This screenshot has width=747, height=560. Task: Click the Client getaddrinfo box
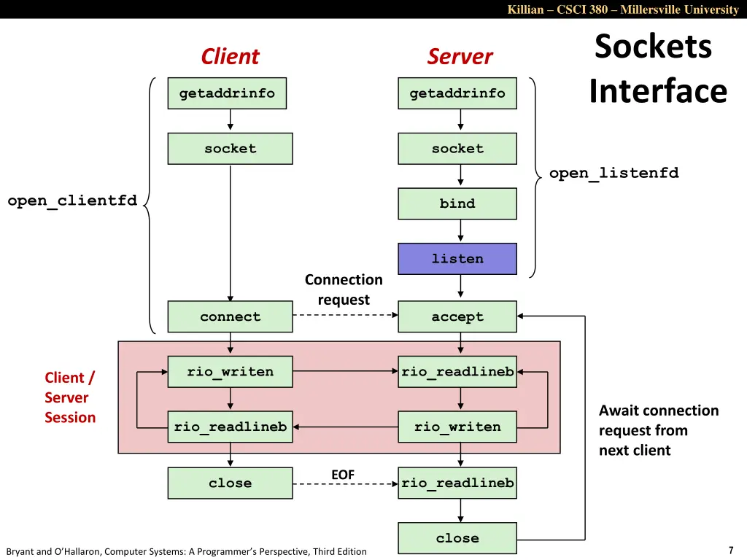[227, 93]
